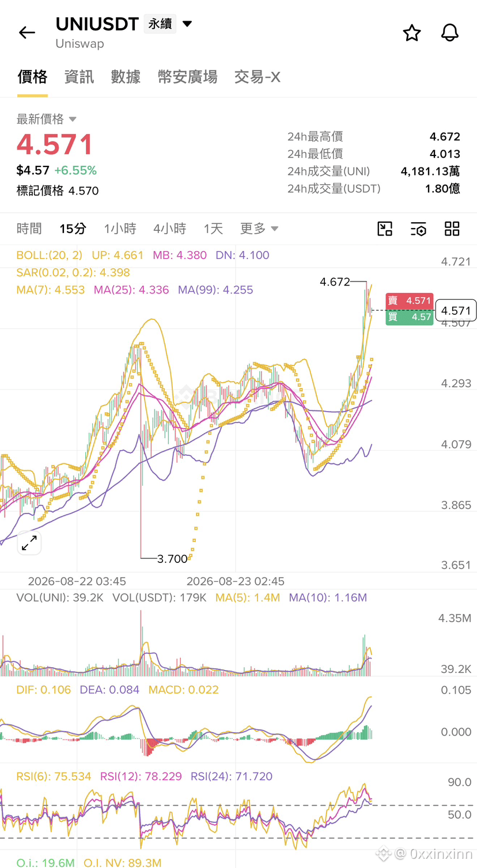The width and height of the screenshot is (477, 868).
Task: Tap the 24h成交量(USDT) value 1.80億
Action: click(x=442, y=188)
